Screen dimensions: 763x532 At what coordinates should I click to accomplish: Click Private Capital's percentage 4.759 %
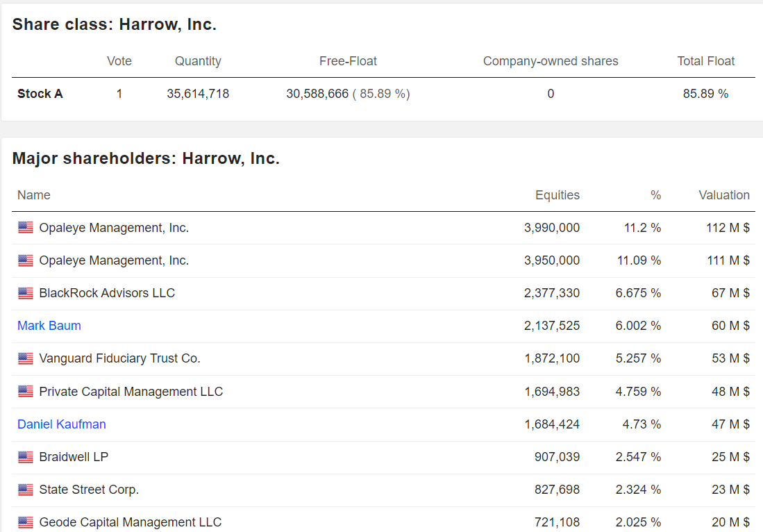click(638, 391)
